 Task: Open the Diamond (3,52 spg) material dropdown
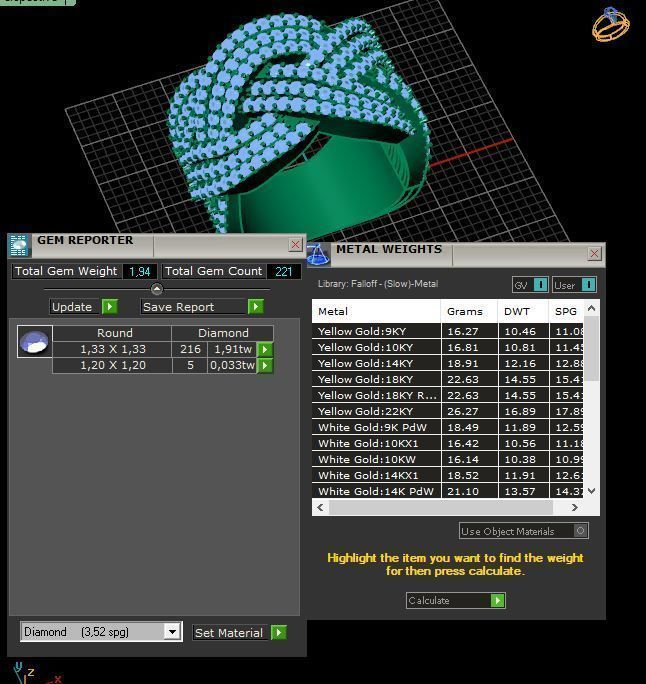tap(172, 632)
